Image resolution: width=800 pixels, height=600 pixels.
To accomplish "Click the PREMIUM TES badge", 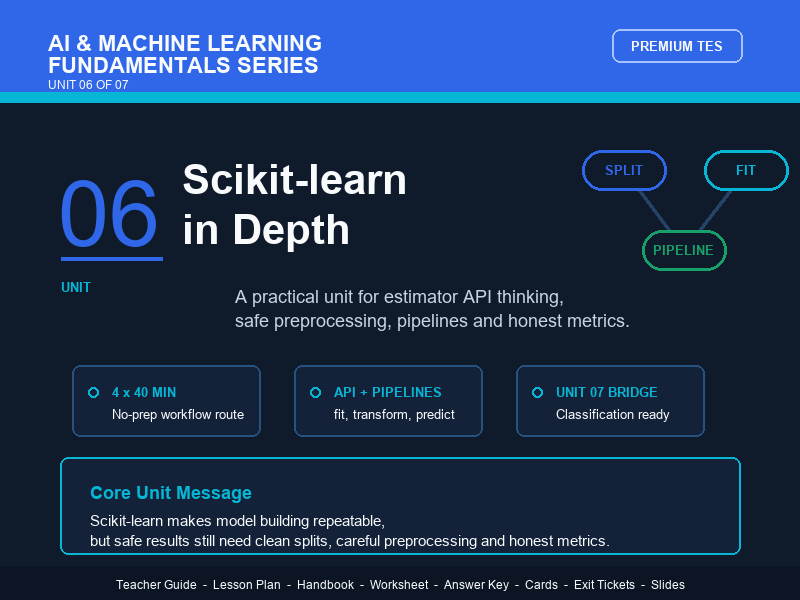I will click(677, 46).
